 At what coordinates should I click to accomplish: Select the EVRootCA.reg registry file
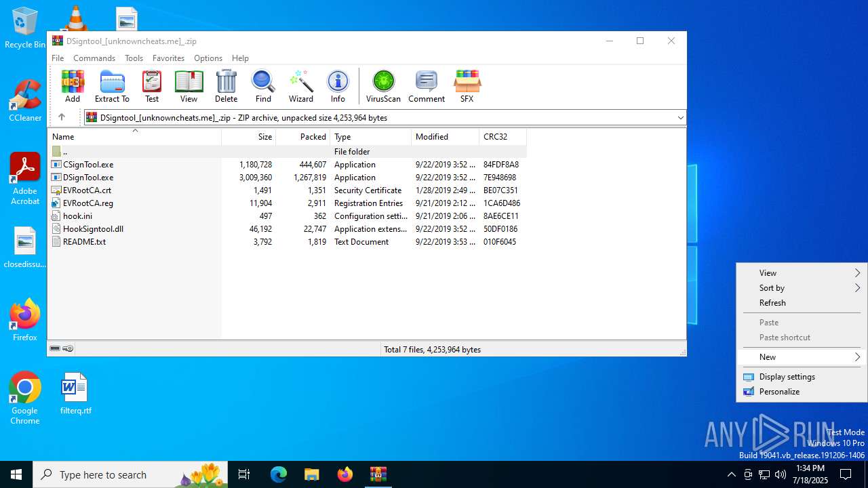(88, 203)
